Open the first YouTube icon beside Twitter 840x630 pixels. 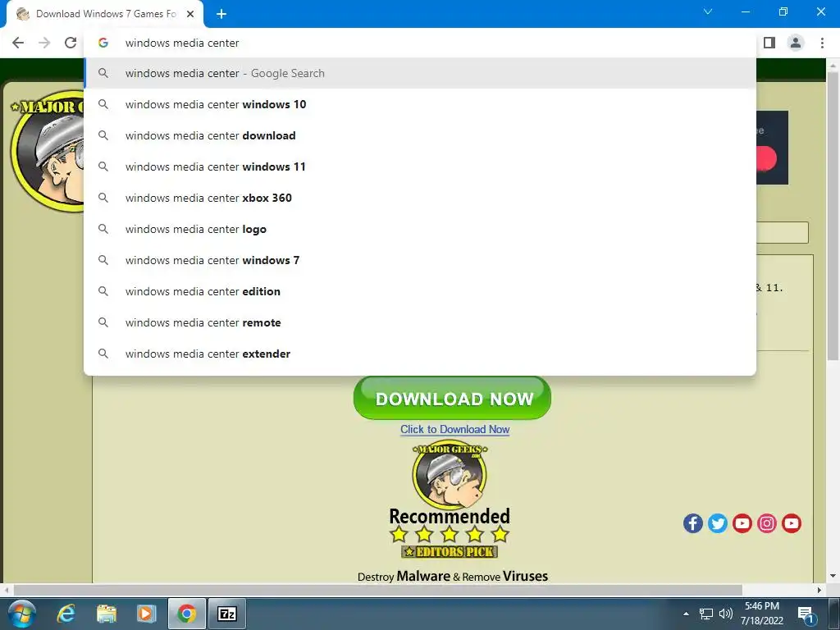click(x=742, y=523)
